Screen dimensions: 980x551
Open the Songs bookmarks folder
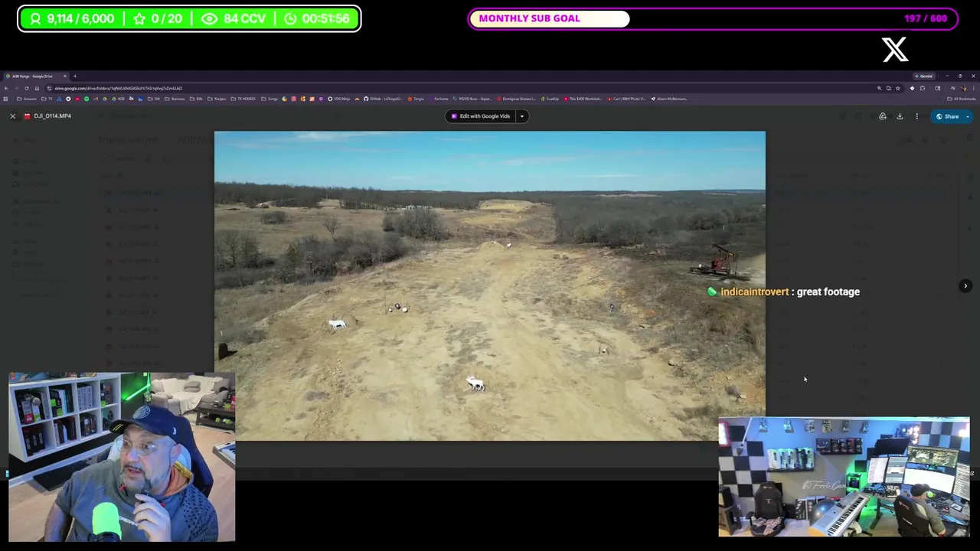pos(269,99)
